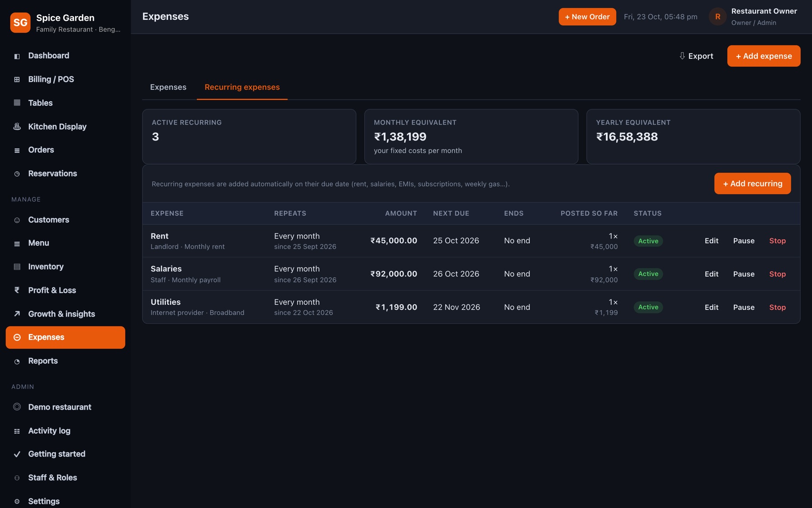
Task: Select the Recurring expenses tab
Action: [x=242, y=87]
